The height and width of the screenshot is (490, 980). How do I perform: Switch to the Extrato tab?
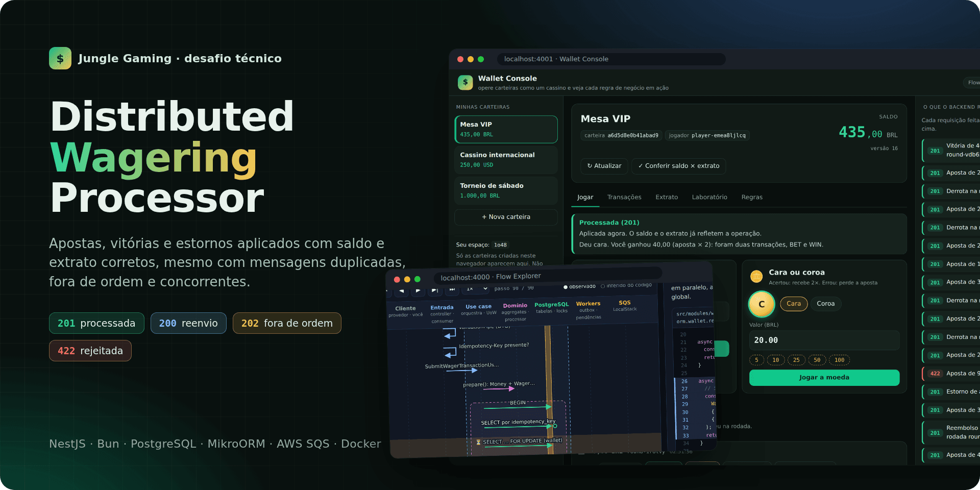tap(667, 197)
